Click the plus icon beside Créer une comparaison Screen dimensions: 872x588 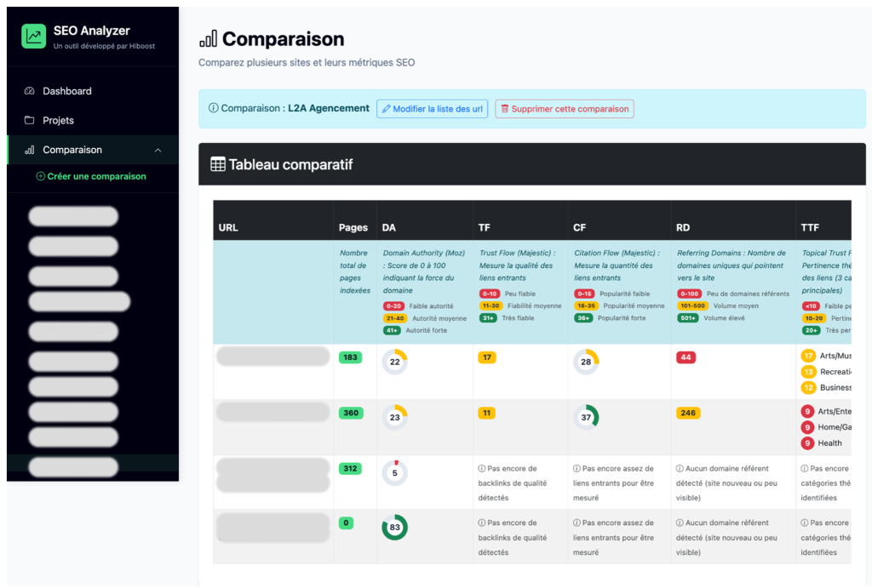(40, 177)
